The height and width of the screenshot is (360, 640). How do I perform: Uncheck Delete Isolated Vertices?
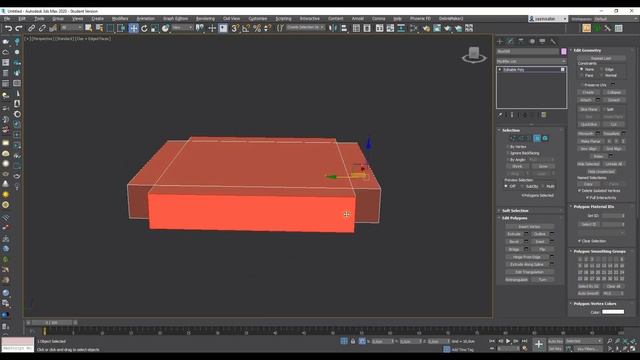coord(580,191)
